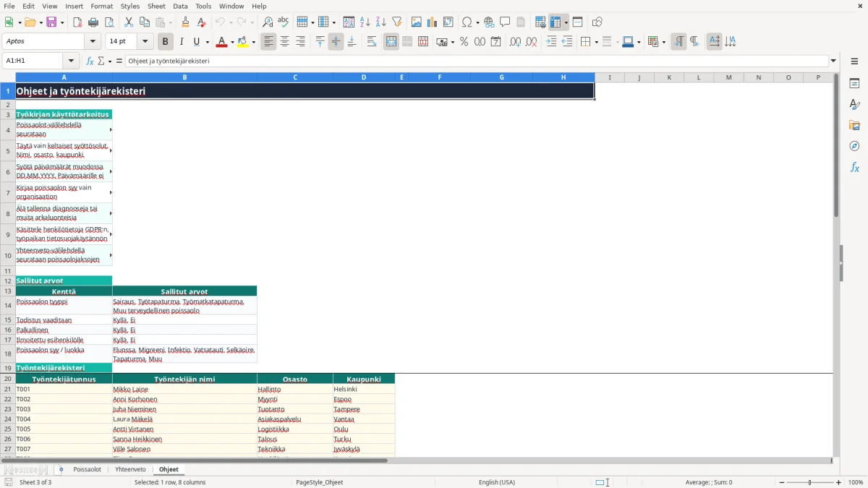The image size is (868, 488).
Task: Insert an image from the toolbar
Action: (x=417, y=22)
